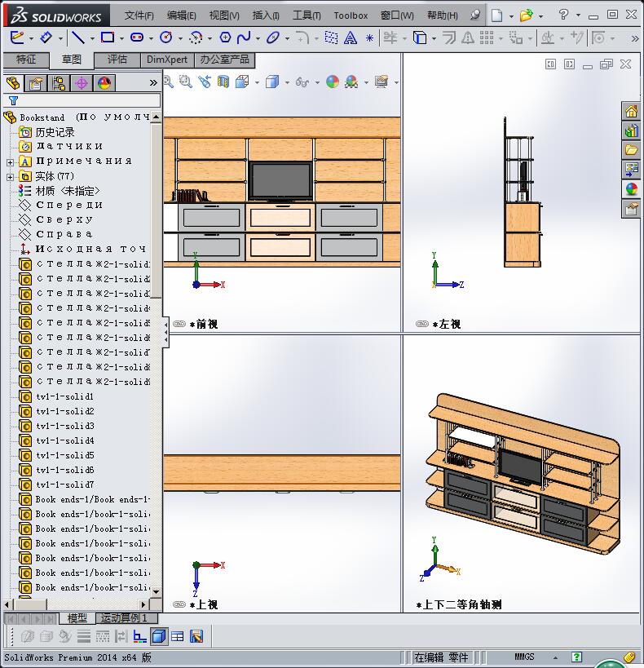Screen dimensions: 644x668
Task: Select the sketch Text tool
Action: point(351,38)
